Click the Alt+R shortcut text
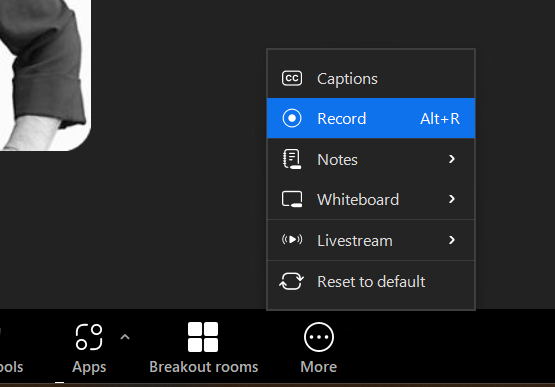The width and height of the screenshot is (555, 387). tap(440, 119)
